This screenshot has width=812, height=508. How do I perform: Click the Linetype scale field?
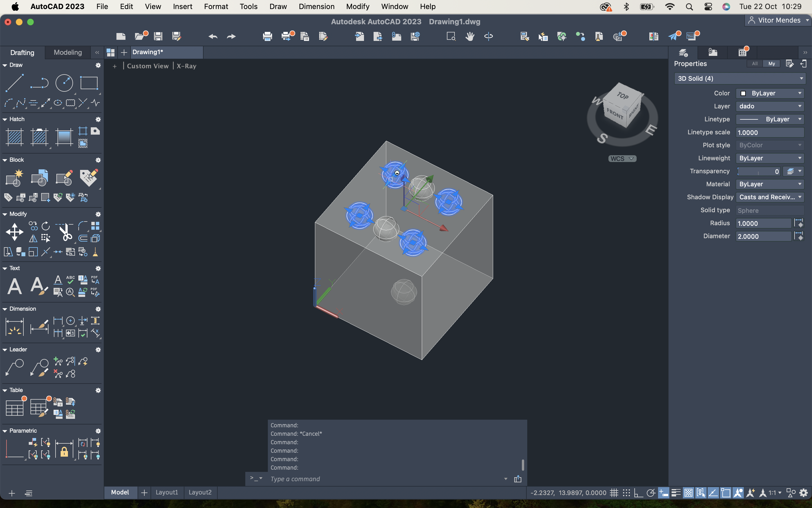click(770, 132)
